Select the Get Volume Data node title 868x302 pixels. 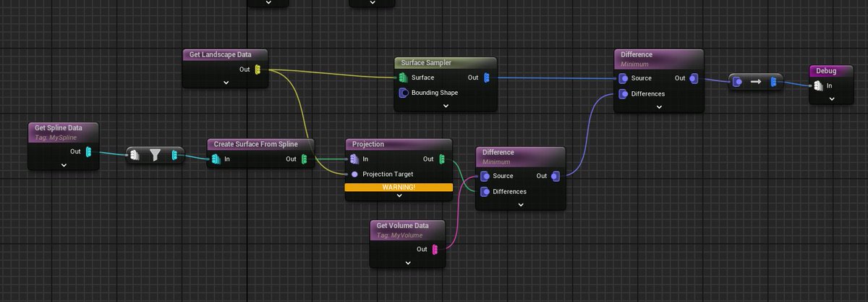click(x=402, y=225)
